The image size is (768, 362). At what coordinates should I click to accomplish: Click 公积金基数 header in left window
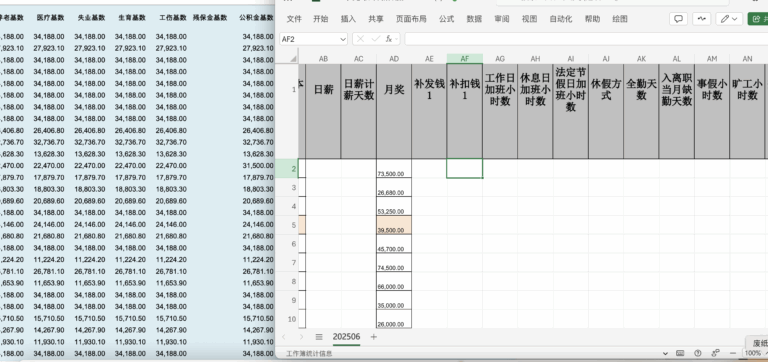click(256, 18)
